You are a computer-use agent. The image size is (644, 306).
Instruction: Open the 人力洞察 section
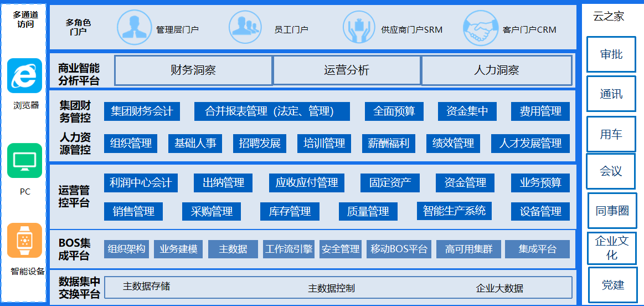coord(497,70)
